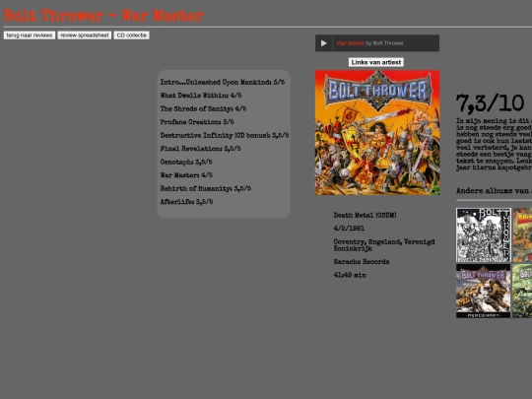Image resolution: width=532 pixels, height=399 pixels.
Task: Select track 'Profane Creation: 3/5'
Action: tap(197, 122)
